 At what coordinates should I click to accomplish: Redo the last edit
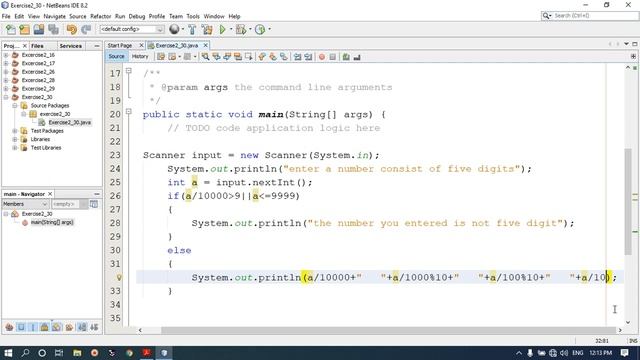click(86, 29)
